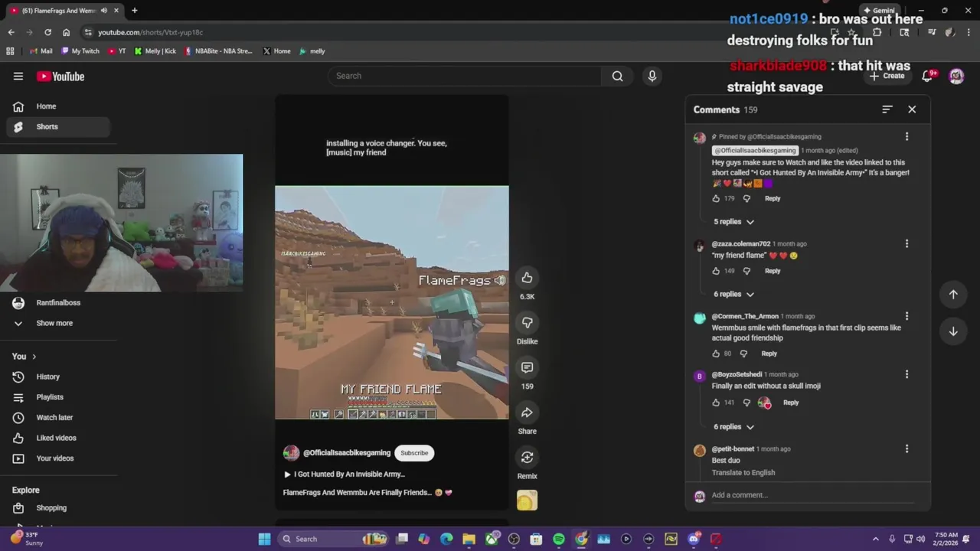
Task: Go to next short
Action: tap(953, 331)
